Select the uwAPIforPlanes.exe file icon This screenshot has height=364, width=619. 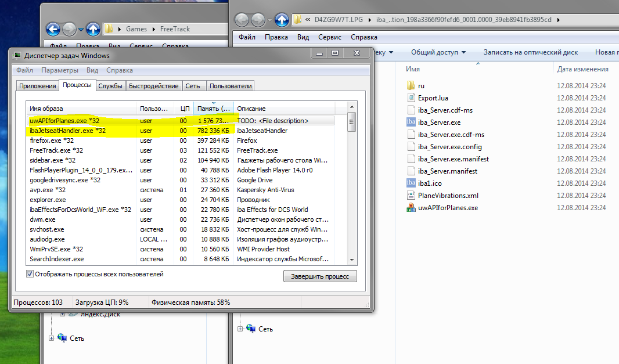411,208
